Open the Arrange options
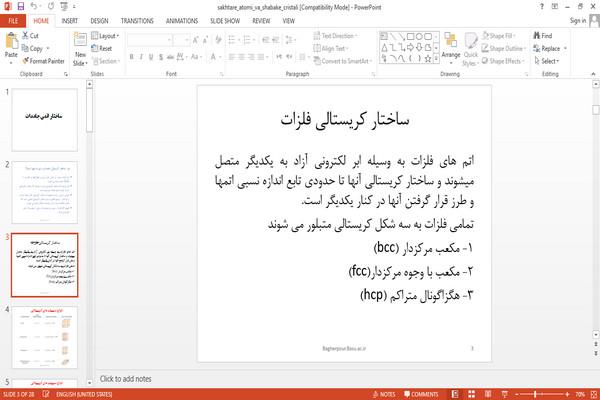Viewport: 600px width, 400px height. click(x=451, y=48)
